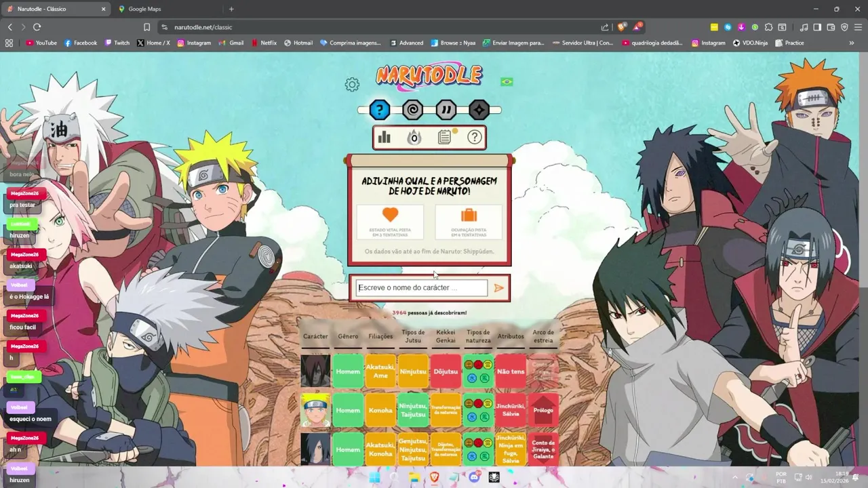This screenshot has width=868, height=488.
Task: Toggle the browser sidebar panel
Action: (x=818, y=27)
